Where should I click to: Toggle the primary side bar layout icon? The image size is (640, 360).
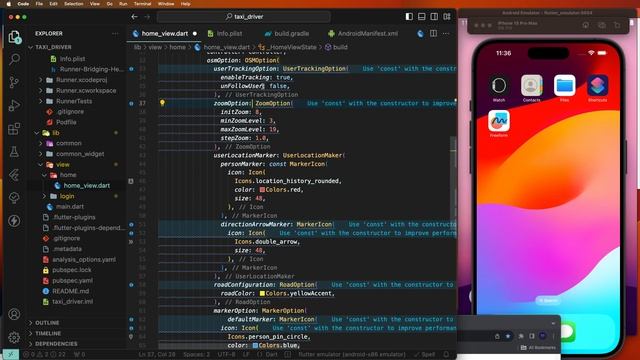pyautogui.click(x=409, y=17)
